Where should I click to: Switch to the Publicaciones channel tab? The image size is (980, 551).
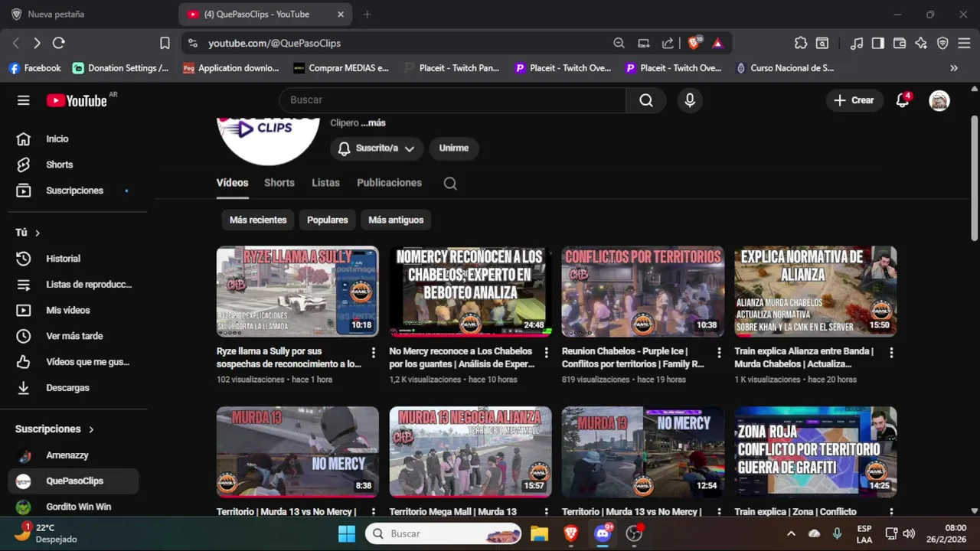[x=389, y=183]
